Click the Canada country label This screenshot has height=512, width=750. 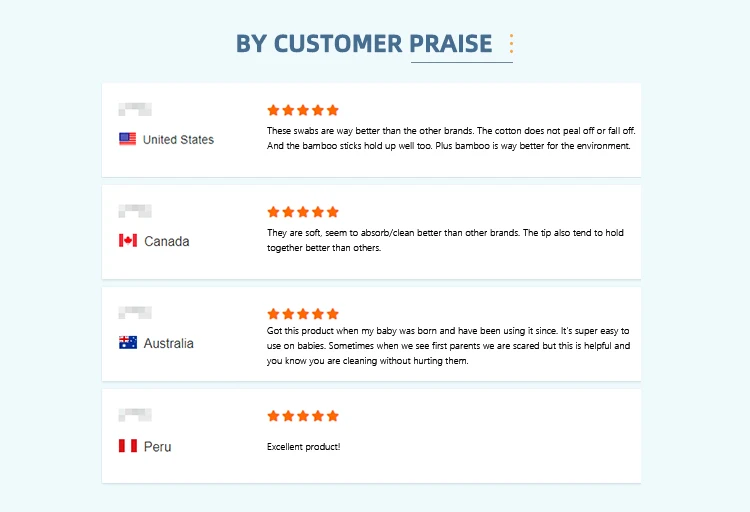[167, 241]
